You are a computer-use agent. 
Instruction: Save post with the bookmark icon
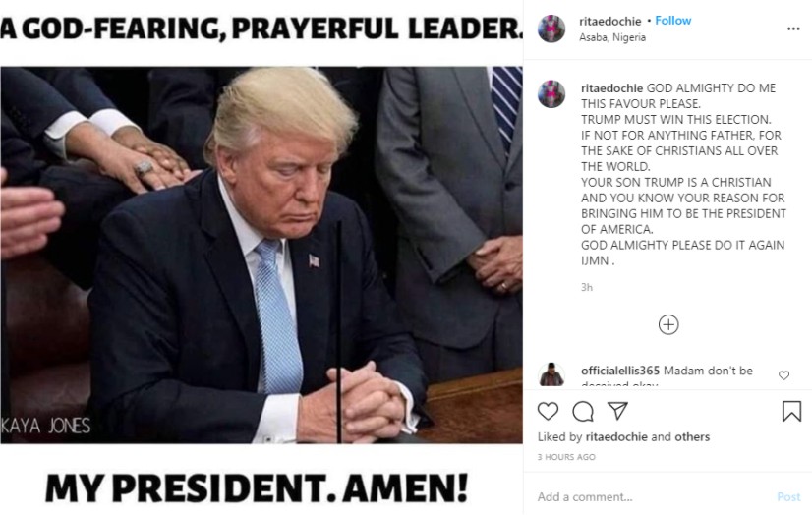pos(791,412)
